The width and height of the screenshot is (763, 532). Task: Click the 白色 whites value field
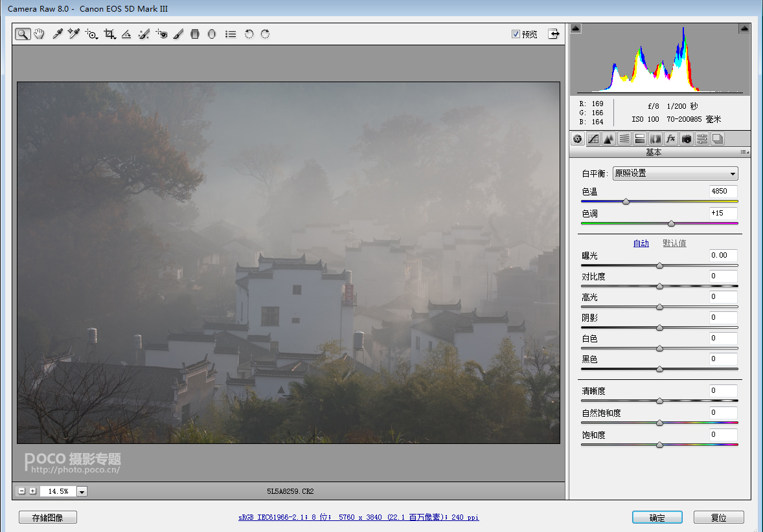click(723, 338)
